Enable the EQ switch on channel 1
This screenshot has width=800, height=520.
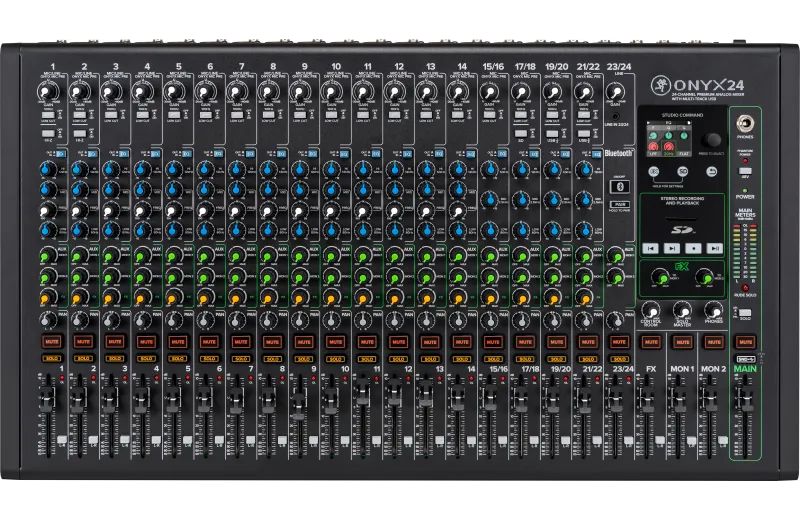[61, 153]
